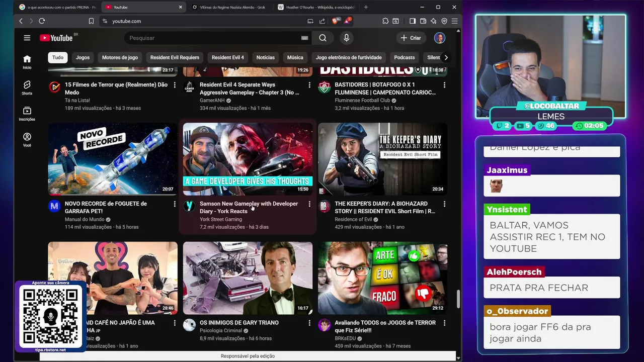Screen dimensions: 644x362
Task: Select the Tudo filter chip
Action: [58, 57]
